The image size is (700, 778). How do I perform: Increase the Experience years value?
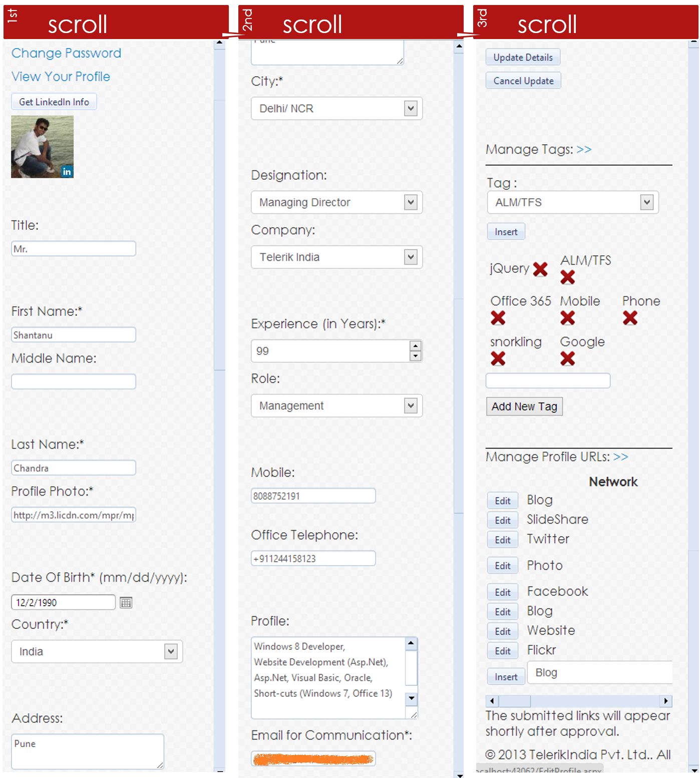(415, 346)
